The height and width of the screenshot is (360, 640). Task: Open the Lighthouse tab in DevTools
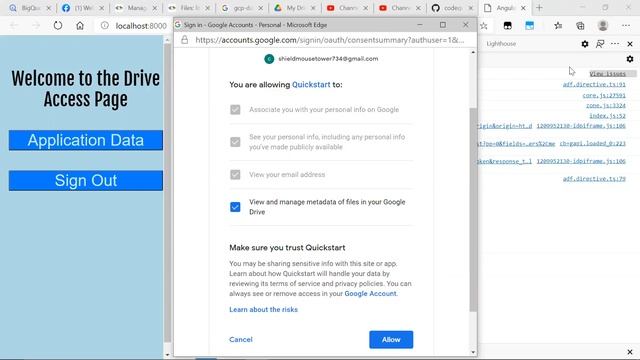(x=501, y=44)
